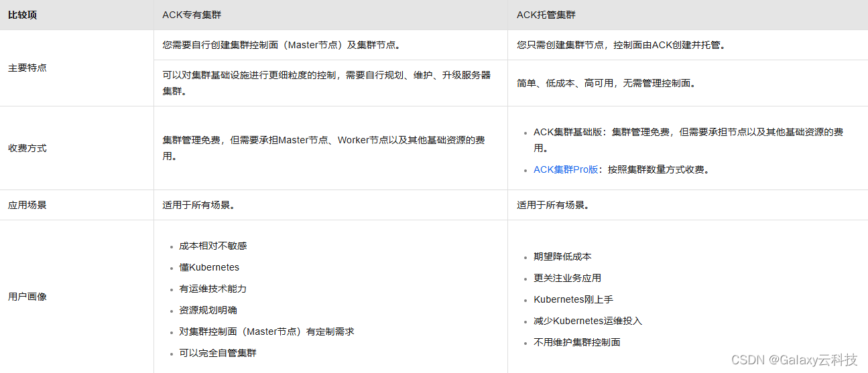
Task: Click text 按照集群数量方式收费
Action: click(658, 170)
